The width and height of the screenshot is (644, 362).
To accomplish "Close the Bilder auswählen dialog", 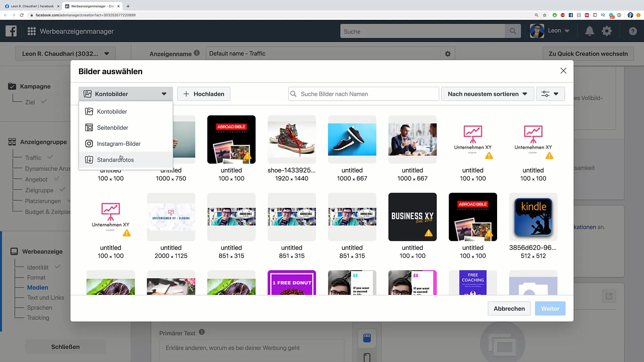I will [x=563, y=71].
